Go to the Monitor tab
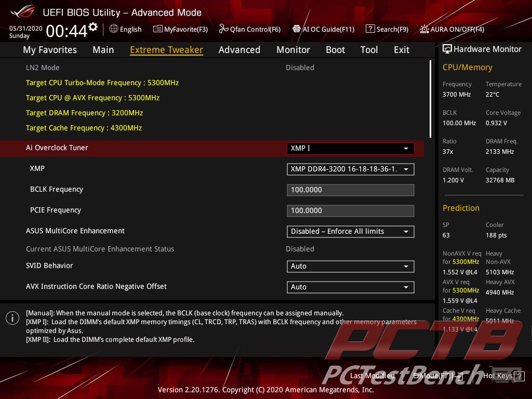Image resolution: width=532 pixels, height=399 pixels. click(293, 50)
